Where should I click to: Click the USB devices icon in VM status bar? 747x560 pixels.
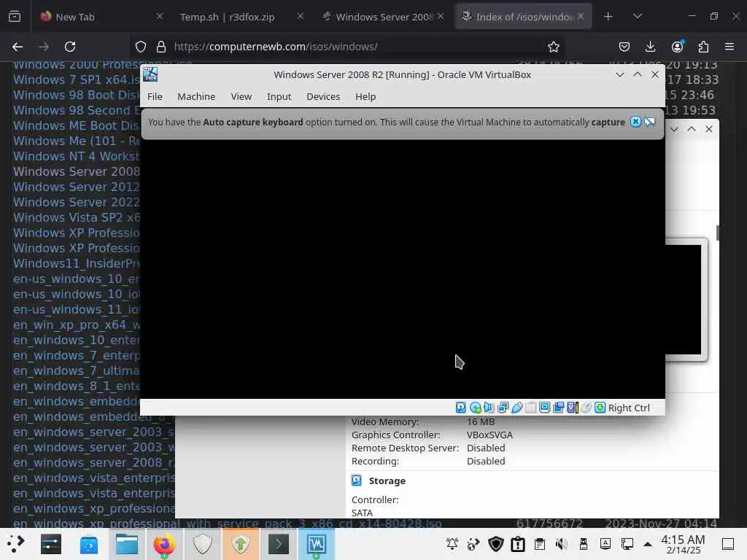pos(517,408)
